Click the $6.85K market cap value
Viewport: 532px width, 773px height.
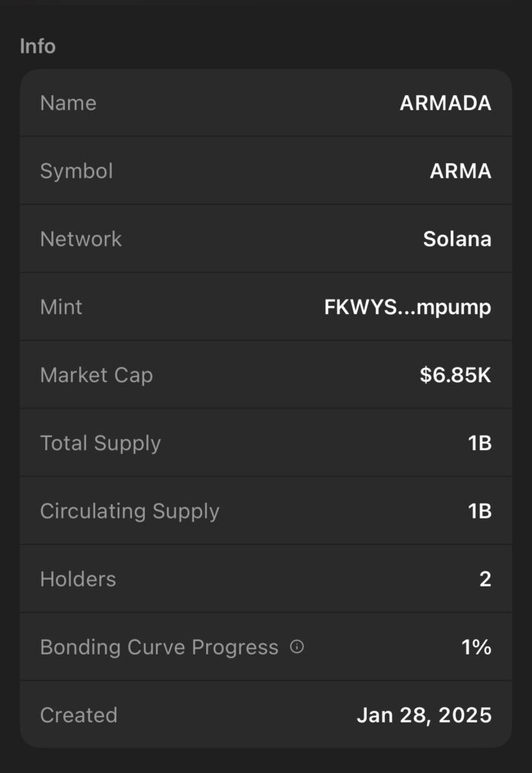tap(455, 375)
